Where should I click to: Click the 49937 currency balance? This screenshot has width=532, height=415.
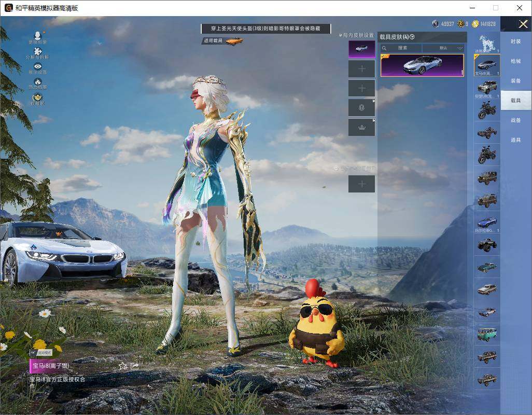pos(447,24)
